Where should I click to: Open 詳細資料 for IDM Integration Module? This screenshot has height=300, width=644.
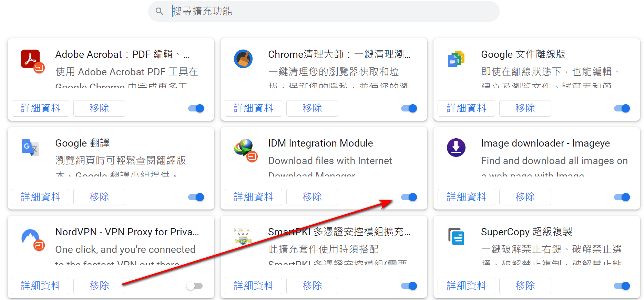pyautogui.click(x=254, y=197)
